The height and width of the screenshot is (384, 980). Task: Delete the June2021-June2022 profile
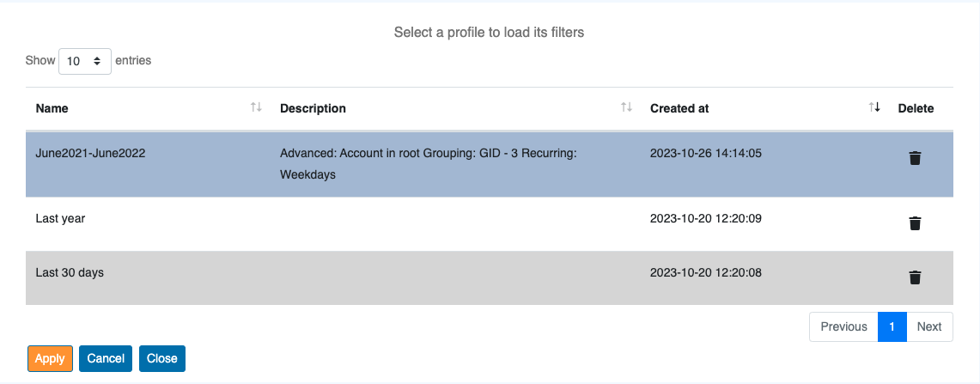pyautogui.click(x=915, y=158)
